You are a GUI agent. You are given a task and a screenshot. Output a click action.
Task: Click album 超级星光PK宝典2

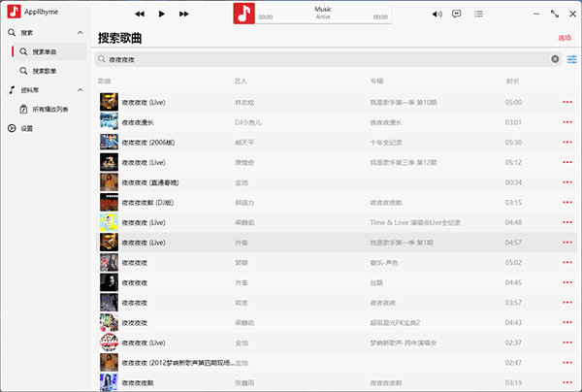pos(395,323)
